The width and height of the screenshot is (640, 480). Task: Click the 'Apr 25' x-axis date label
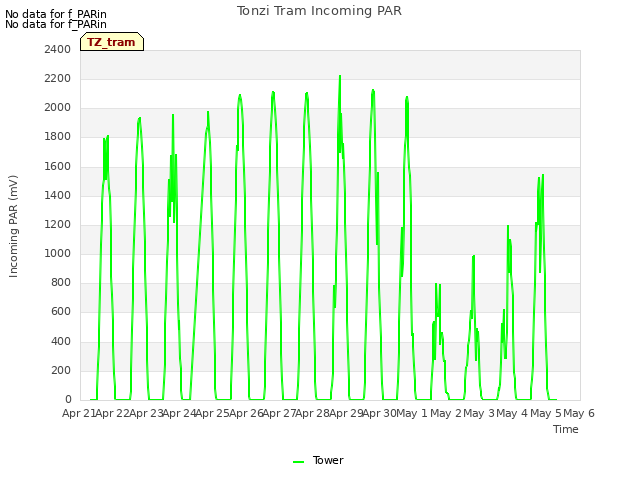(212, 413)
